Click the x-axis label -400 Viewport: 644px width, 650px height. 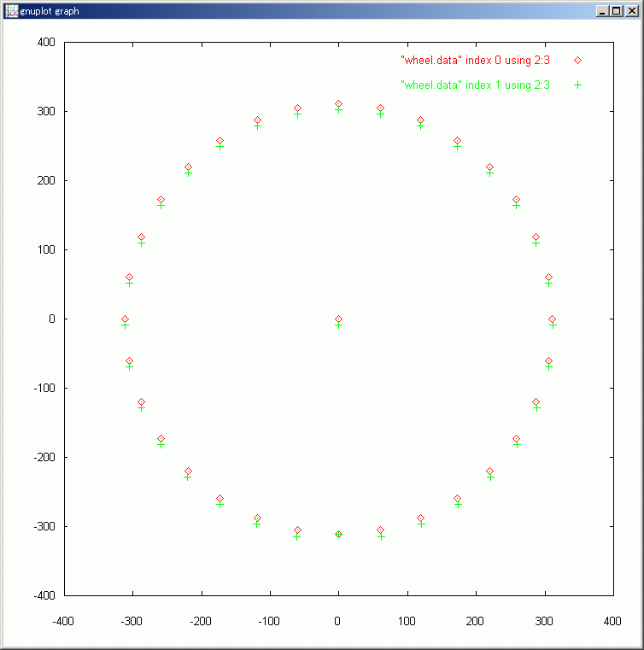63,622
